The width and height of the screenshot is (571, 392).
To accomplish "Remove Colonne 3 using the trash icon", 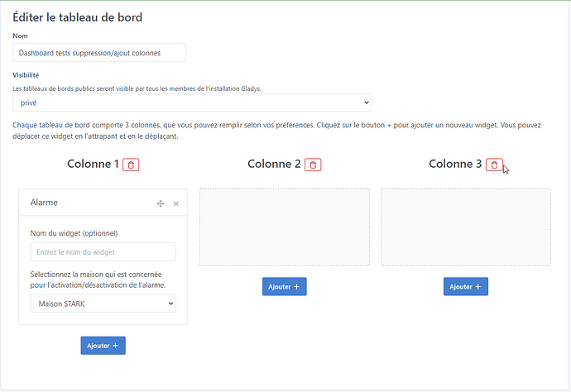I will [494, 165].
